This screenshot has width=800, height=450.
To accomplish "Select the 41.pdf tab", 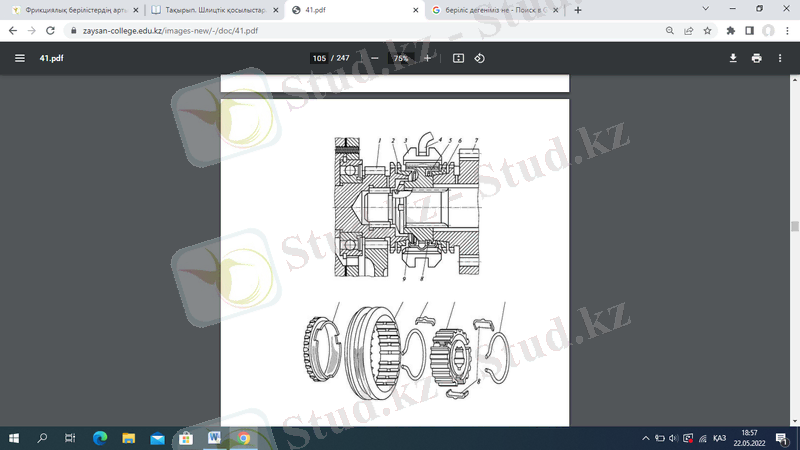I will click(355, 10).
